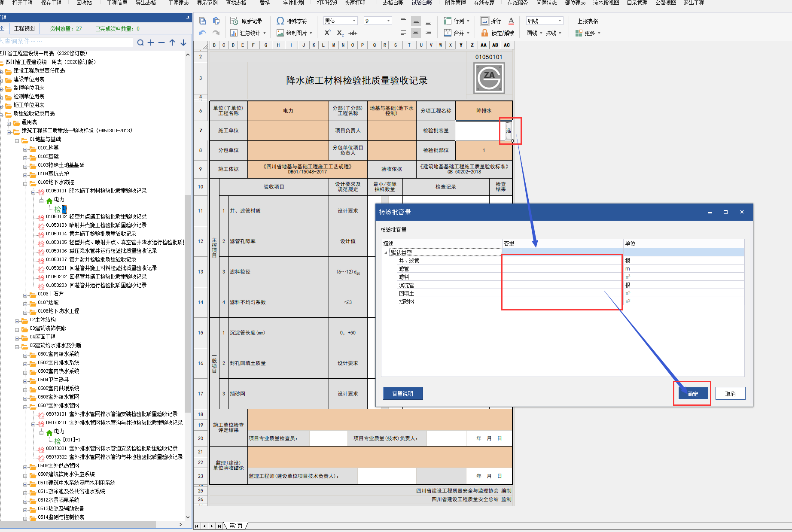Screen dimensions: 792x532
Task: Click the paste icon in the toolbar
Action: (216, 21)
